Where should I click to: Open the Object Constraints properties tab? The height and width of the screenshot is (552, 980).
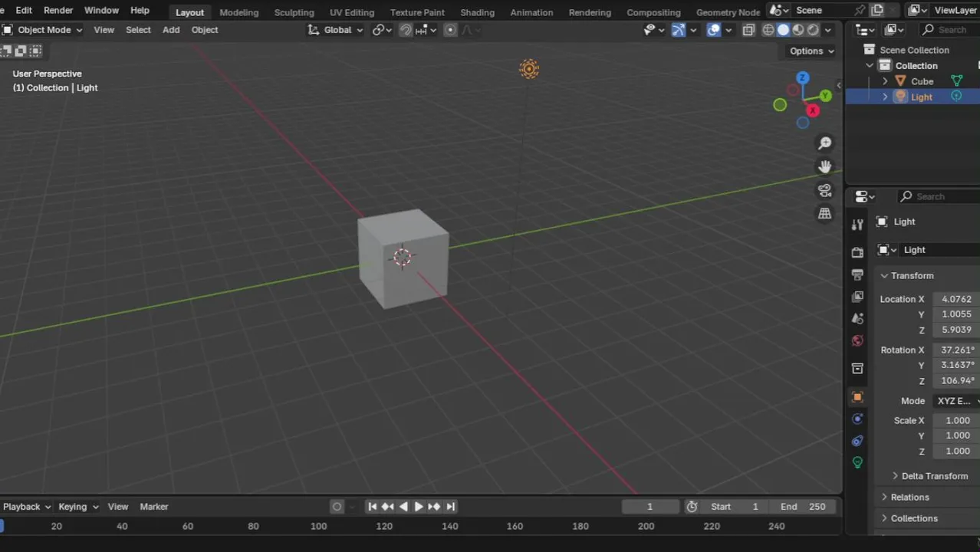(857, 441)
